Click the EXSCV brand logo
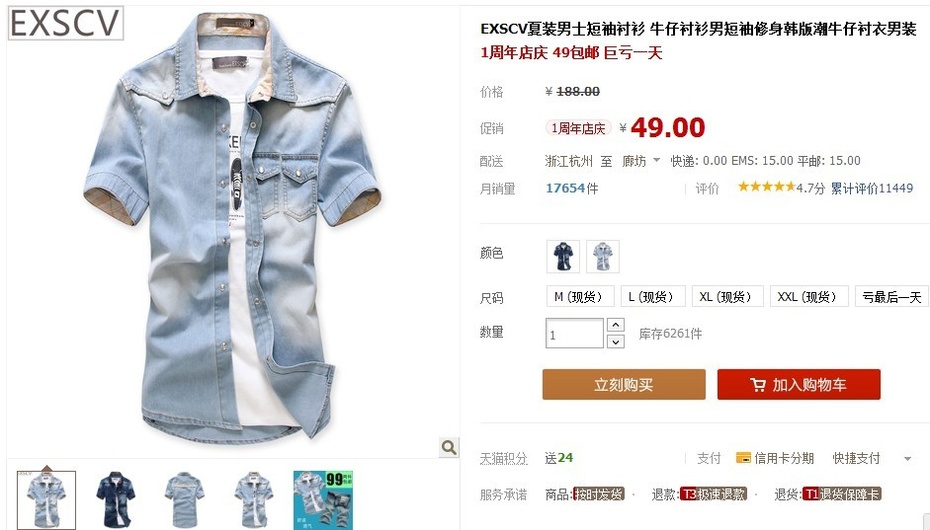This screenshot has height=530, width=930. [65, 24]
